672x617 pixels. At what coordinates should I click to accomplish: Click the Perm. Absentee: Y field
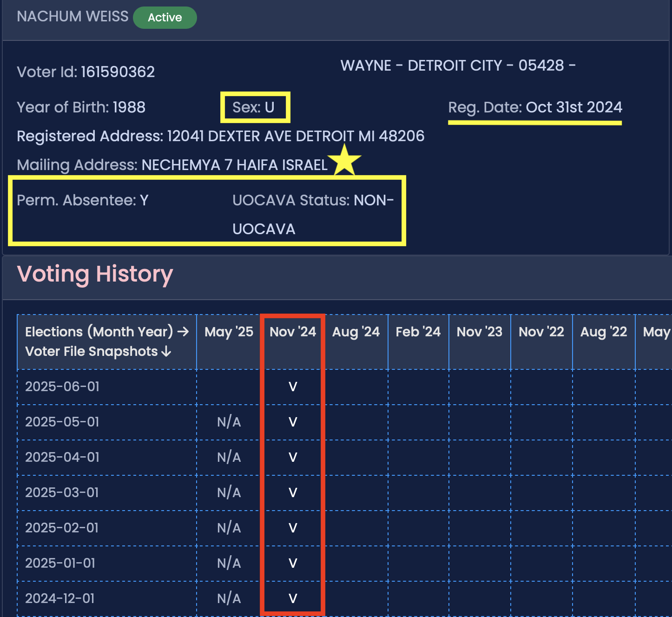(x=83, y=200)
